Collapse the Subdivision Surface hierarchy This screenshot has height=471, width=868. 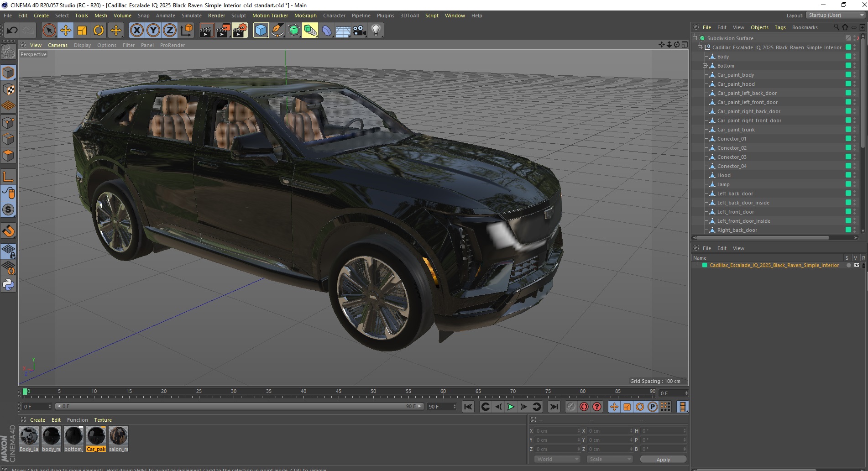695,38
